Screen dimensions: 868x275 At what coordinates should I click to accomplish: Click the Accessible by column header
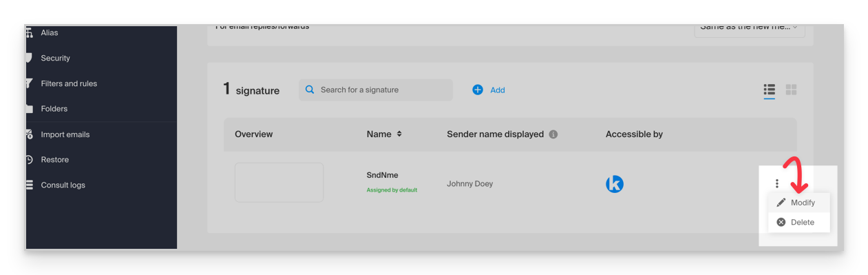pos(634,134)
